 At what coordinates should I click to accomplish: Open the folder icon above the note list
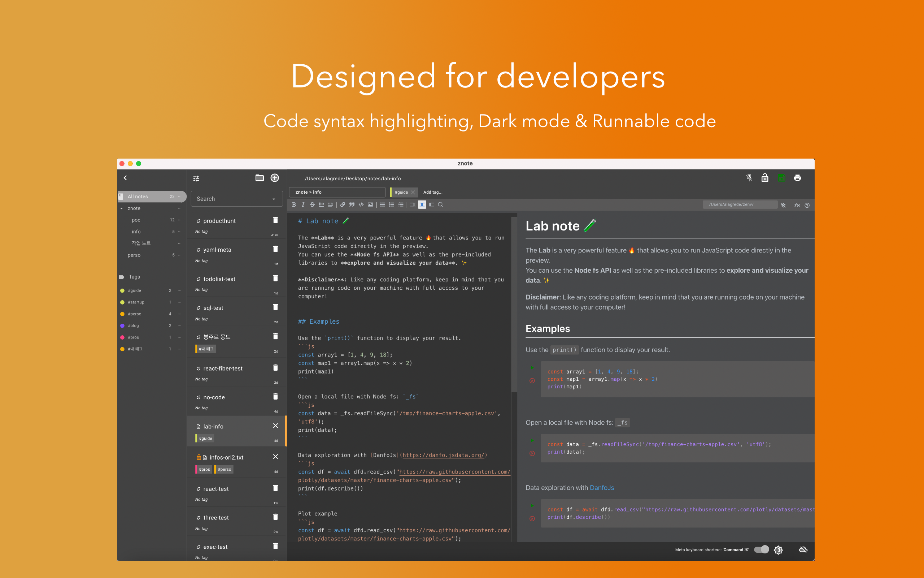click(x=260, y=178)
